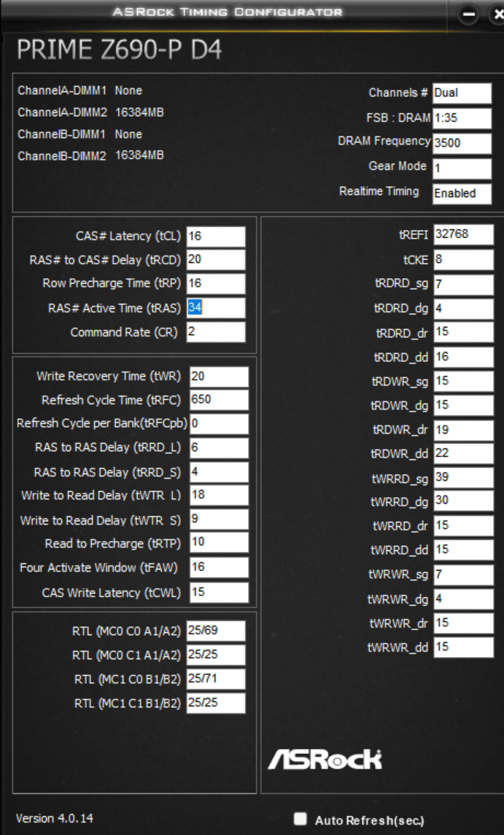Select the Read to Precharge (tRTP) field
Screen dimensions: 504x835
tap(220, 542)
